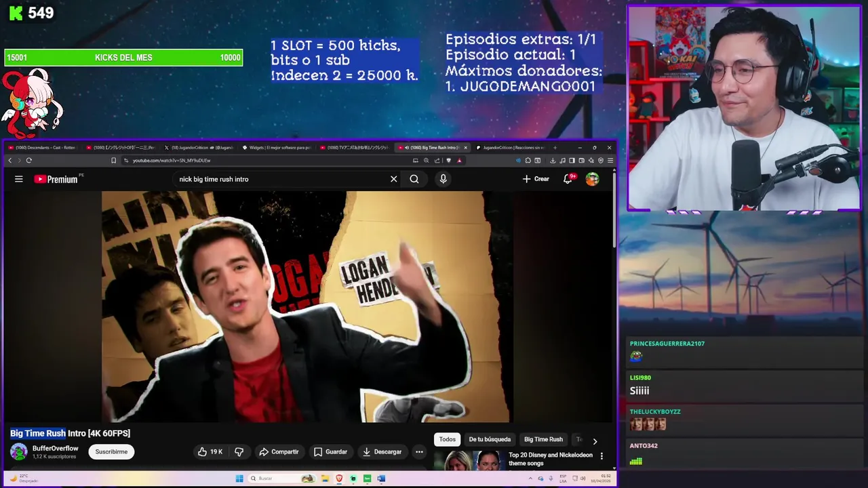
Task: Select the Todos filter chip
Action: pyautogui.click(x=448, y=439)
